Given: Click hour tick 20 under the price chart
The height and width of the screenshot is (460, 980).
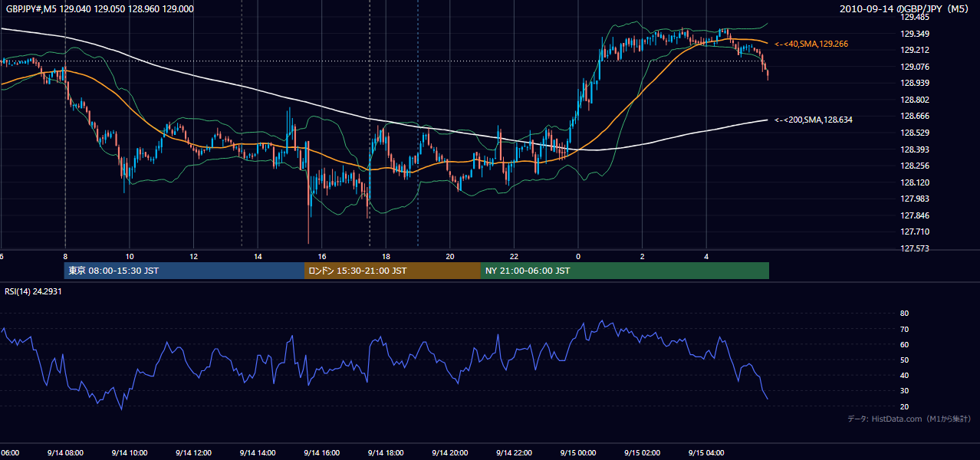Looking at the screenshot, I should [x=450, y=257].
